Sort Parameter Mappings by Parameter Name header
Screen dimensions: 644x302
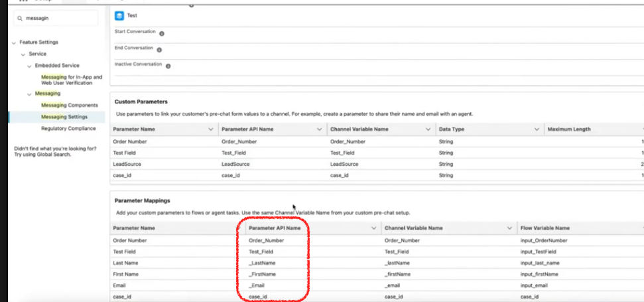(134, 228)
